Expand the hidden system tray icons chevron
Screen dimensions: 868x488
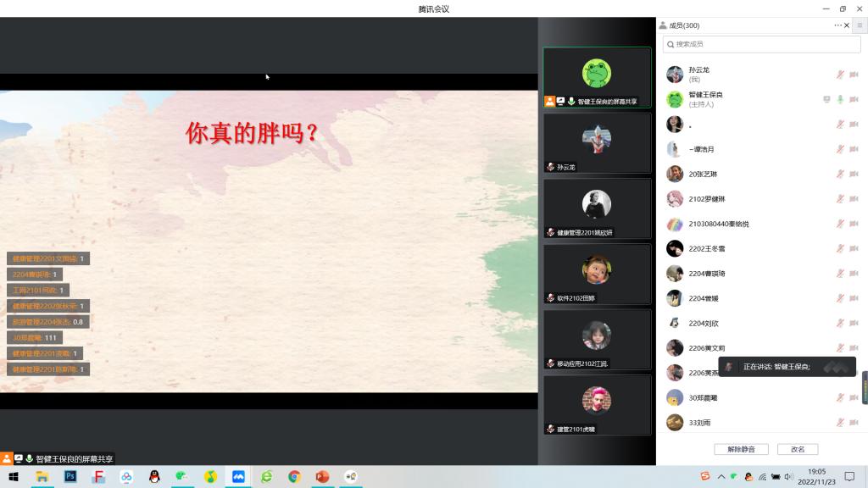point(721,477)
